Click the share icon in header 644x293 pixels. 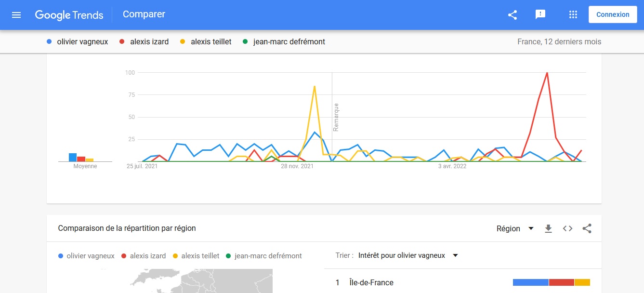(x=513, y=14)
